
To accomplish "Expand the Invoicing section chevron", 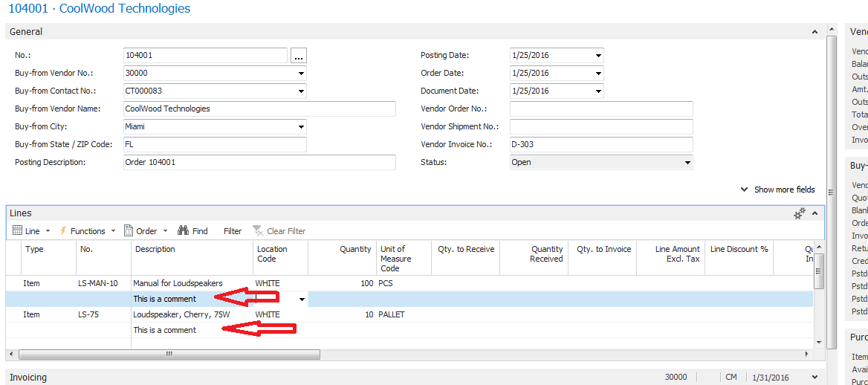I will coord(815,378).
